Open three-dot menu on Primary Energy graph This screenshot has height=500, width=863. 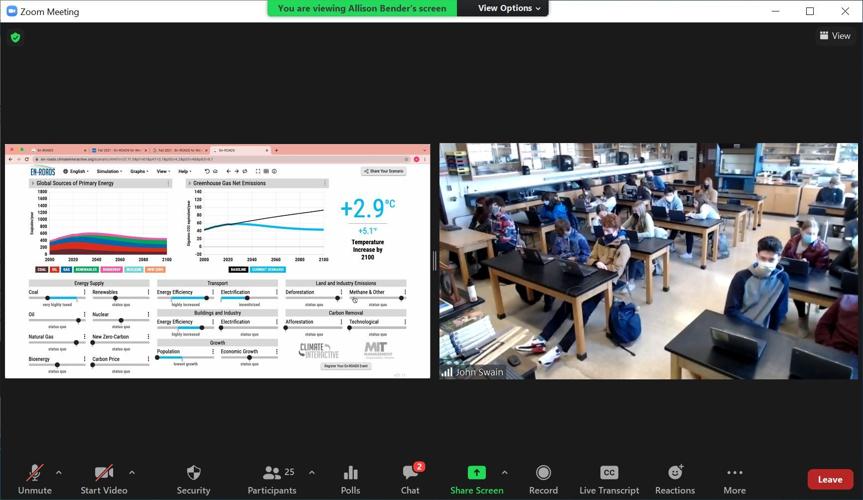[168, 183]
